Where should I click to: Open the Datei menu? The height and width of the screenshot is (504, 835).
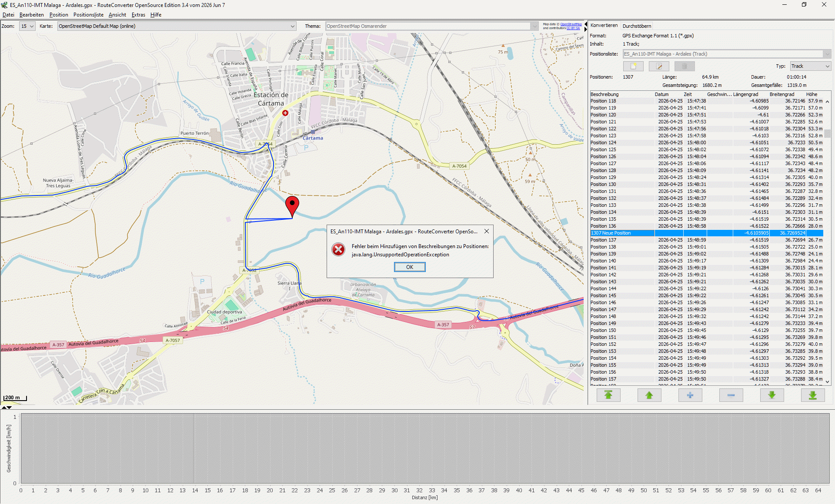tap(8, 15)
